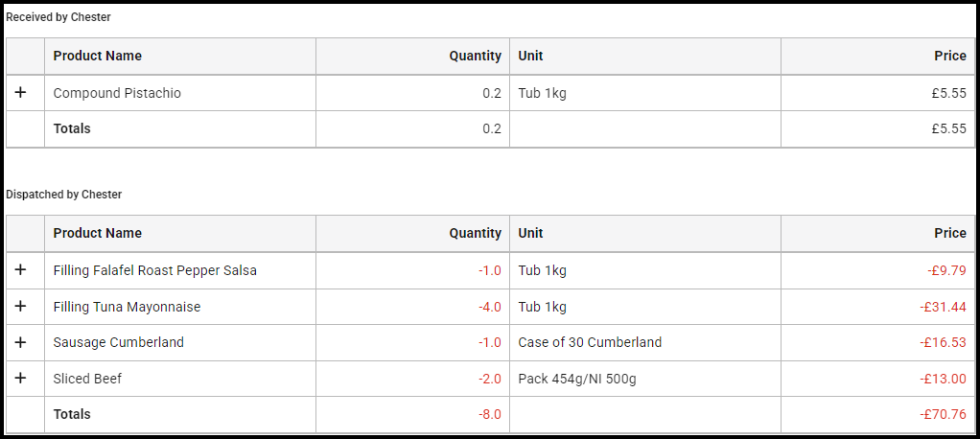Image resolution: width=980 pixels, height=439 pixels.
Task: Select the Compound Pistachio product name
Action: [117, 93]
